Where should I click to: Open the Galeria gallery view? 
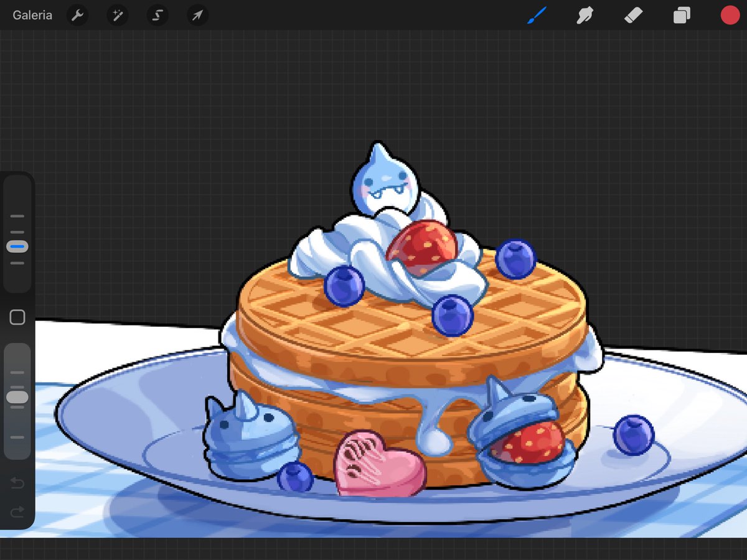32,15
